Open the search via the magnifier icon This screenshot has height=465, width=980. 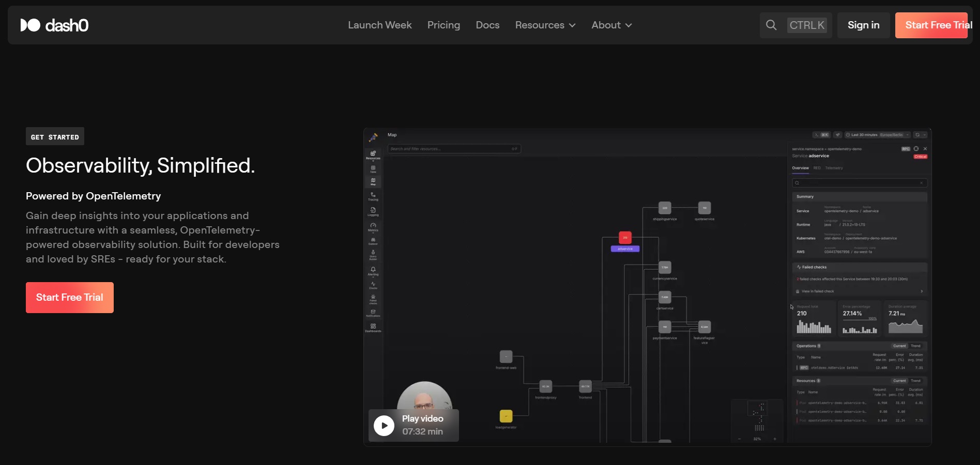coord(771,25)
